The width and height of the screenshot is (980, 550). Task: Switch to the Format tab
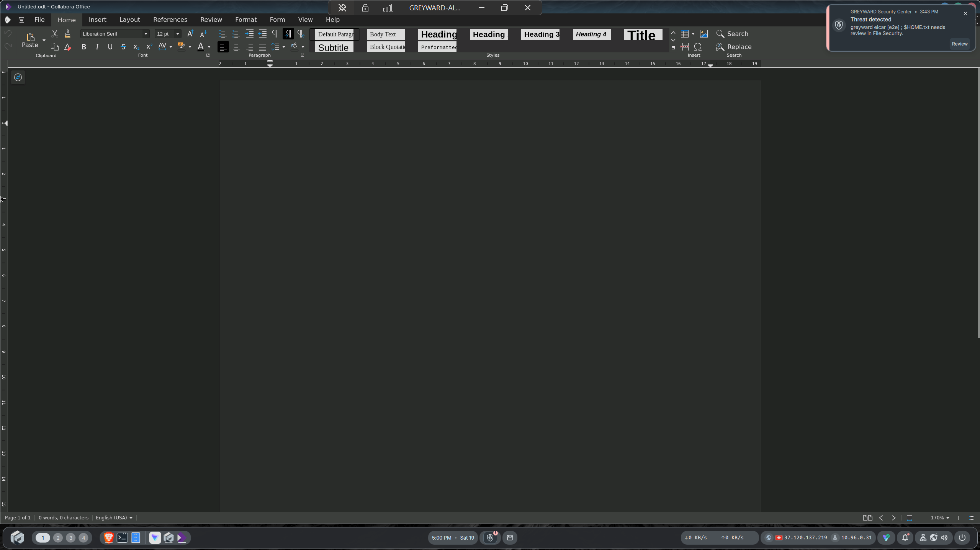pos(246,20)
